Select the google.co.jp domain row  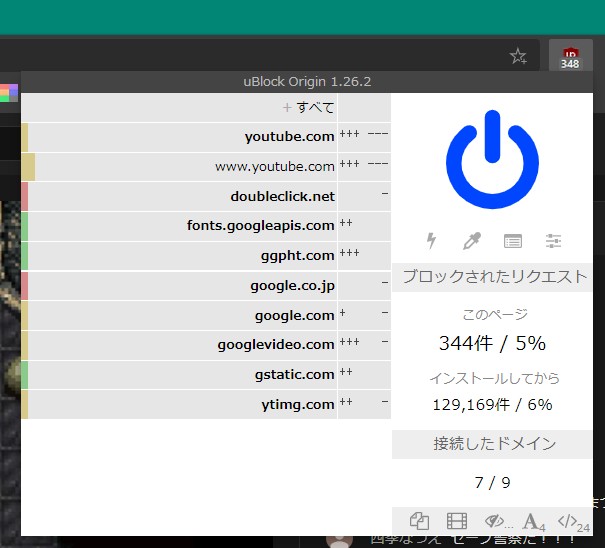click(x=179, y=286)
